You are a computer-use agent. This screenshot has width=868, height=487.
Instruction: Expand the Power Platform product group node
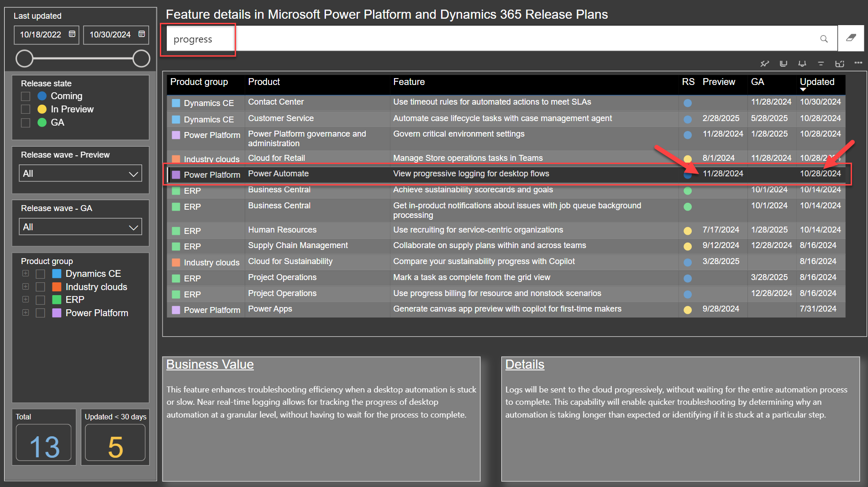26,312
